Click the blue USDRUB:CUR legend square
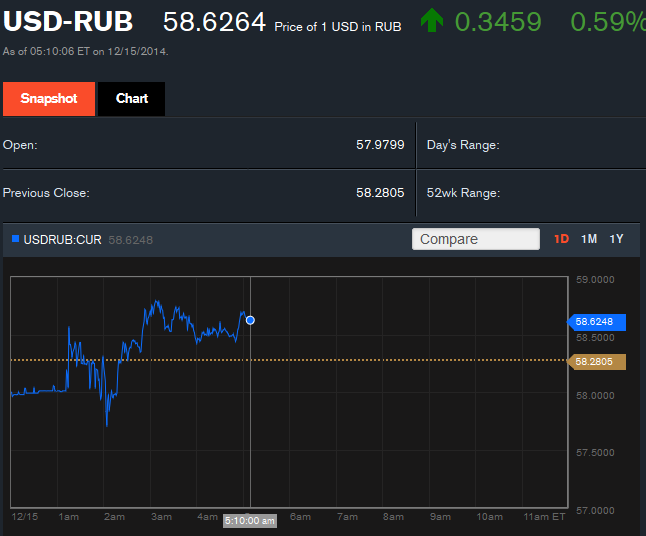 coord(15,239)
